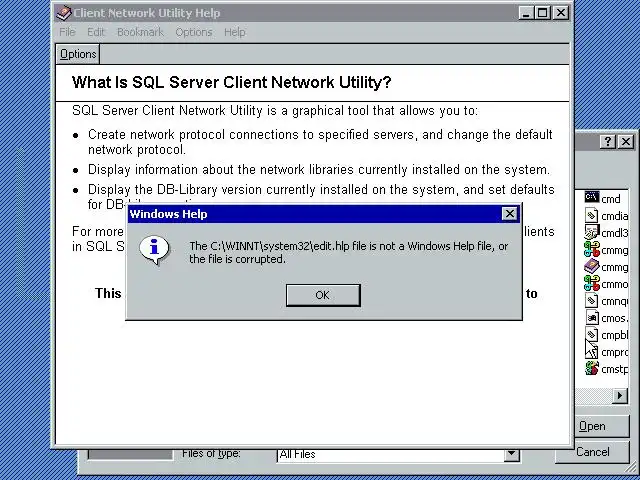Select the cmpbl file icon
The width and height of the screenshot is (640, 480).
click(x=591, y=335)
